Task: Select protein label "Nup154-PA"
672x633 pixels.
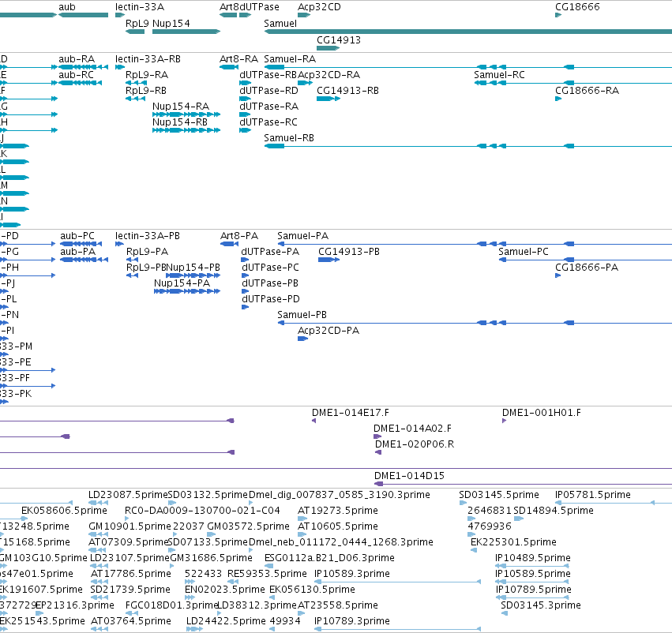Action: [x=182, y=283]
